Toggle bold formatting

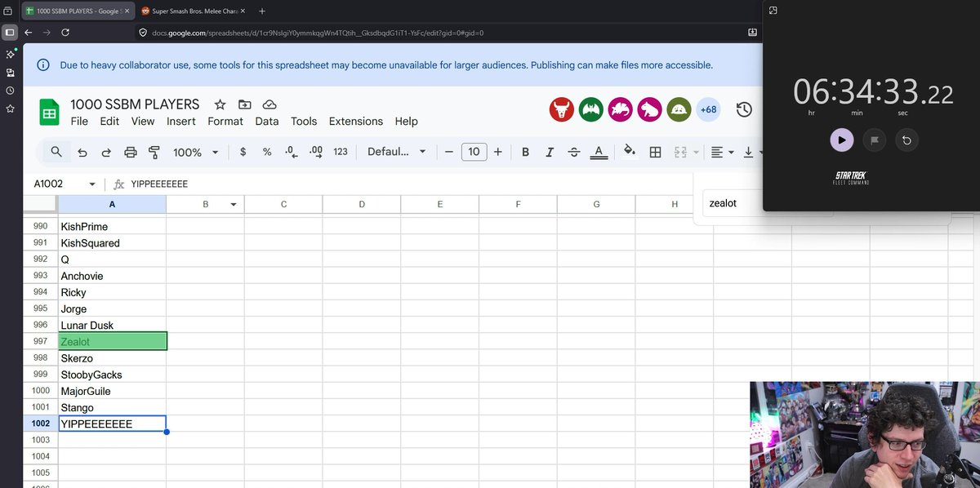point(525,152)
